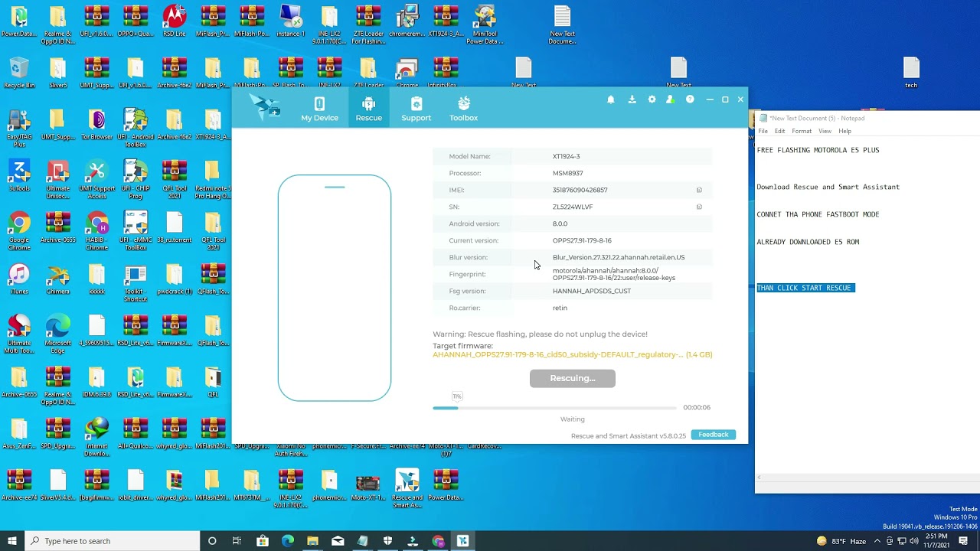The width and height of the screenshot is (980, 551).
Task: Click 'ALREADY DOWNLOADED E5 ROM' line in Notepad
Action: 808,242
